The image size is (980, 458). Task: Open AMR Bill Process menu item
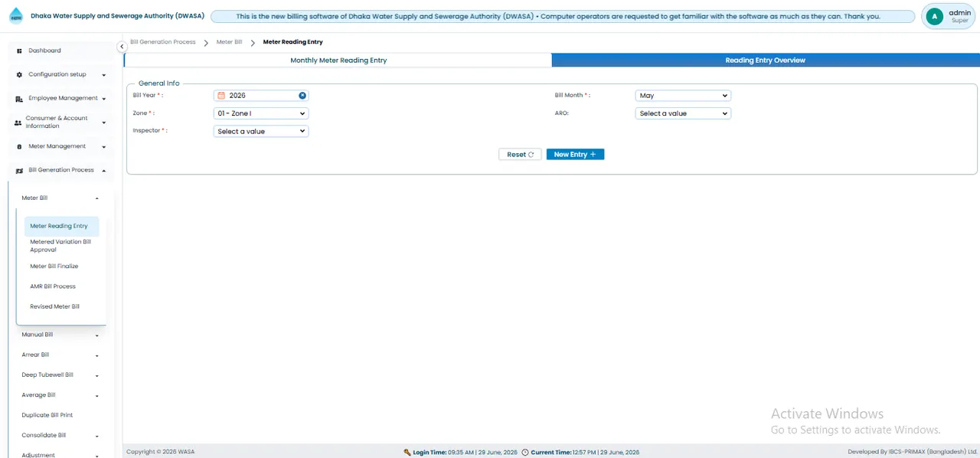(x=53, y=286)
